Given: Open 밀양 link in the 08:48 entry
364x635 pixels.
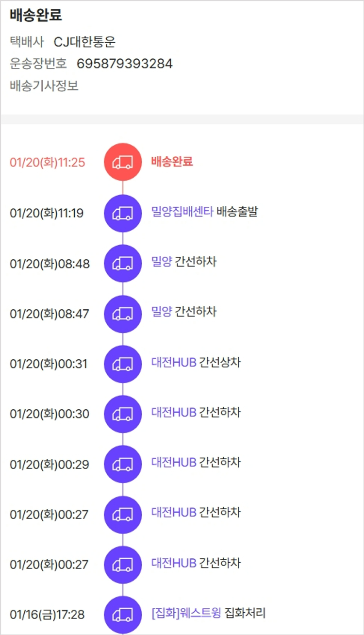Looking at the screenshot, I should tap(162, 262).
